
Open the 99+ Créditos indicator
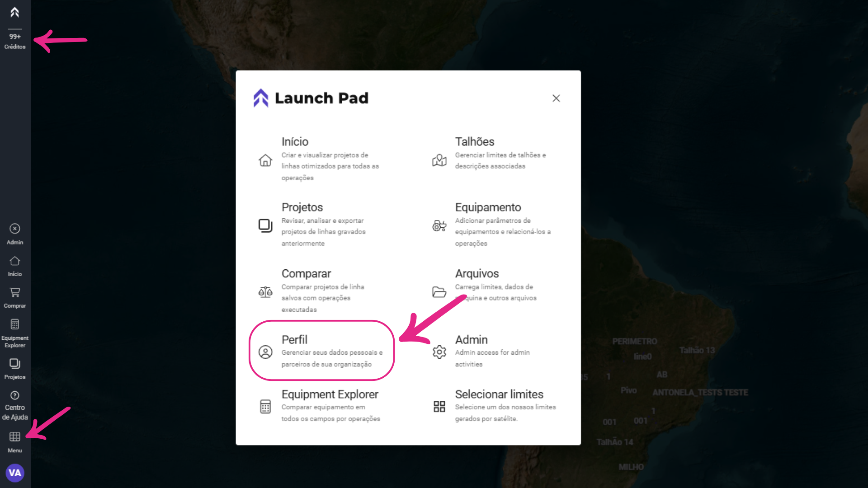click(x=15, y=41)
